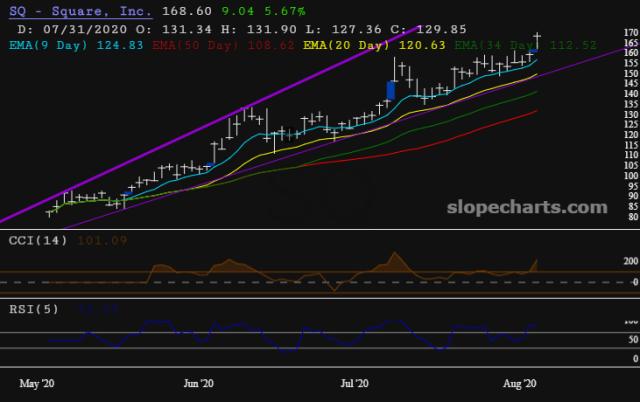Screen dimensions: 640x402
Task: Click the Jun '20 date label
Action: tap(199, 382)
